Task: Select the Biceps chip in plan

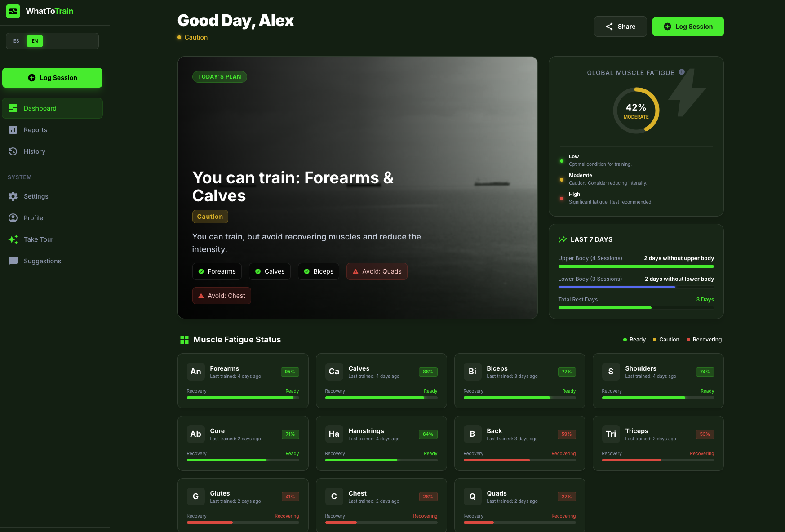Action: pos(319,271)
